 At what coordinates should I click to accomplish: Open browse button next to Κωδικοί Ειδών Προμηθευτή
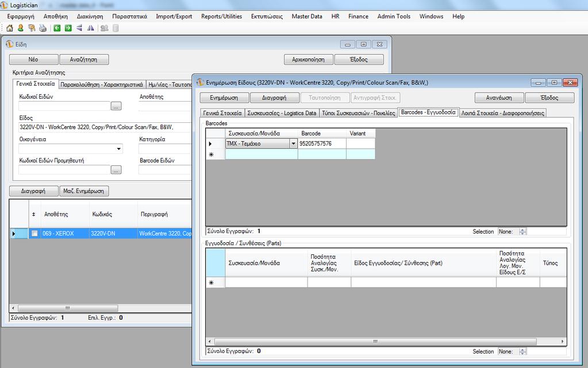116,170
